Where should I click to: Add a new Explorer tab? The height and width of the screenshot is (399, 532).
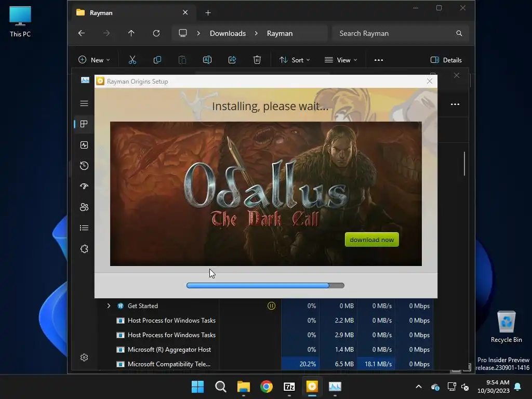click(x=208, y=13)
